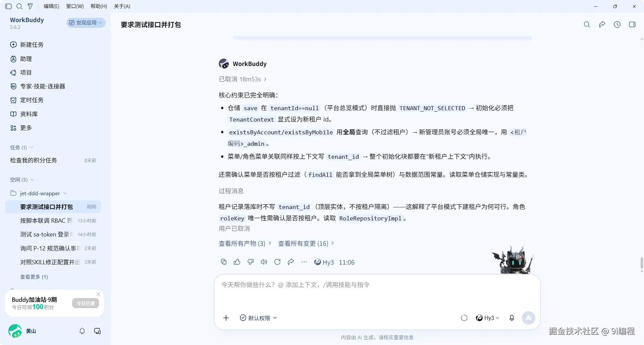Share conversation via header arrow icon

602,24
